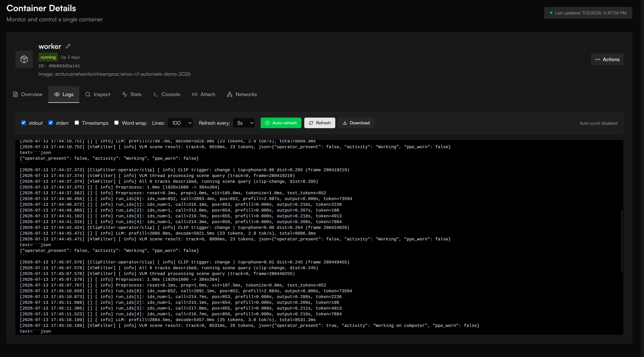Image resolution: width=644 pixels, height=357 pixels.
Task: Click log line with CLIP trigger frame 280424028
Action: pos(184,227)
